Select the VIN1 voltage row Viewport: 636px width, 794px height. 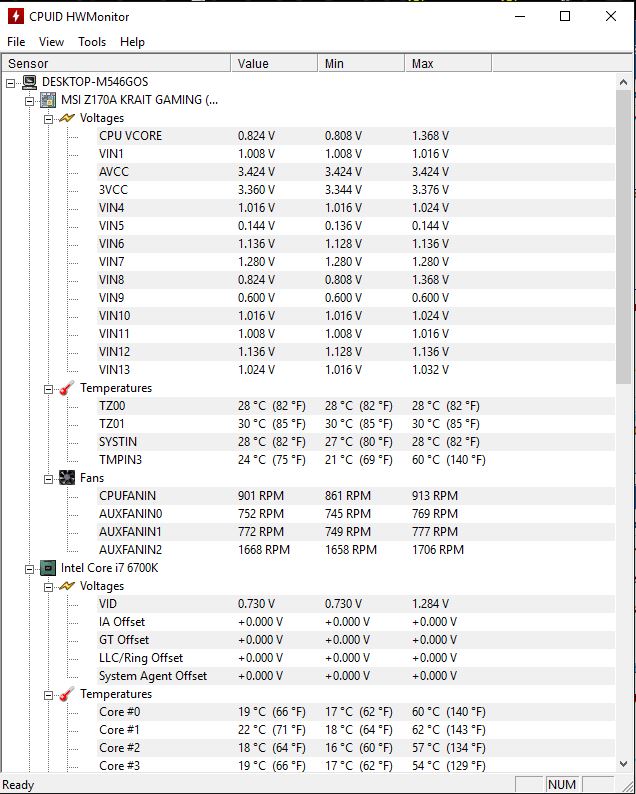point(356,154)
